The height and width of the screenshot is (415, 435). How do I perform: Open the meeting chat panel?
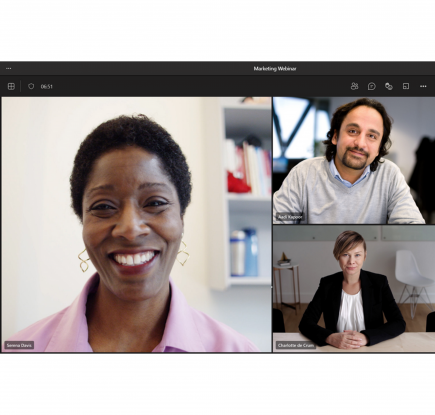(x=371, y=86)
